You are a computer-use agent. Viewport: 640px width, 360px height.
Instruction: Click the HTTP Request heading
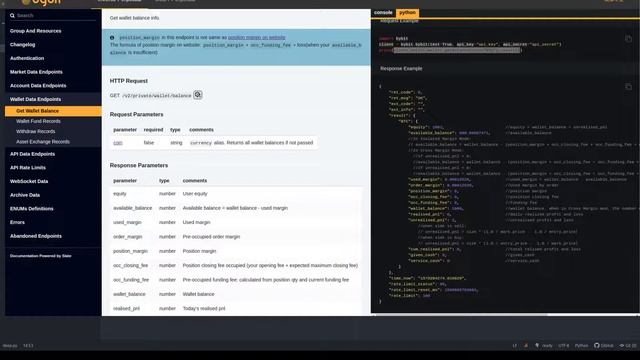point(129,81)
